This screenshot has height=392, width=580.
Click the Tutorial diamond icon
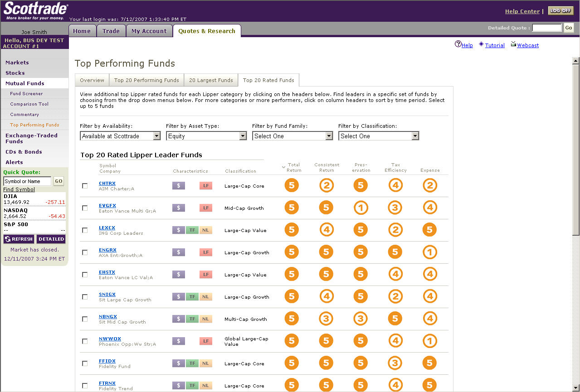point(481,44)
